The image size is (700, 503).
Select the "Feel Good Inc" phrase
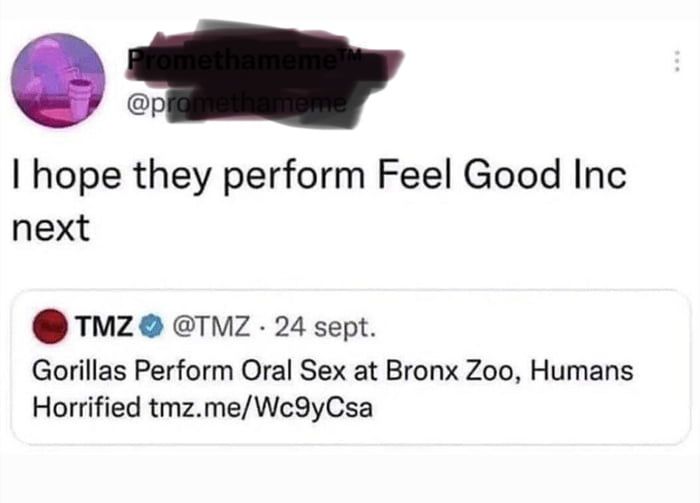(503, 181)
